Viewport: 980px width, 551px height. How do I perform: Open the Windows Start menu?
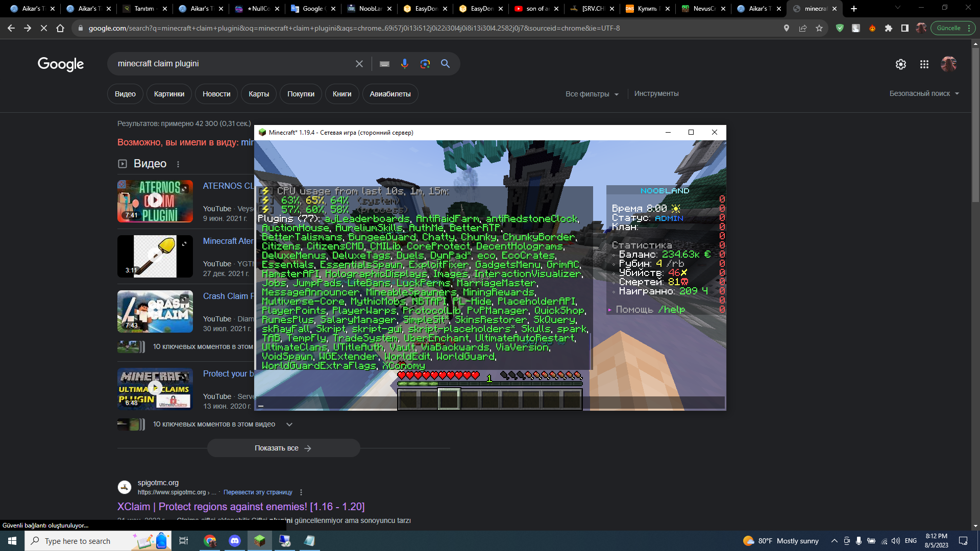[12, 541]
